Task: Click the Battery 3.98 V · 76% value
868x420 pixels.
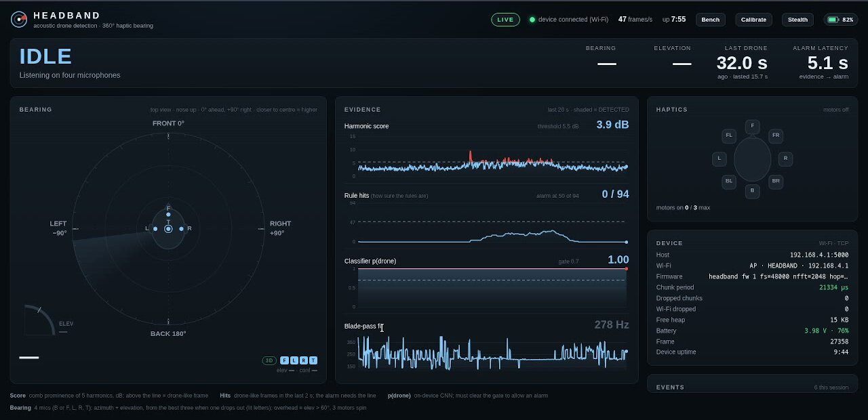Action: (x=826, y=331)
